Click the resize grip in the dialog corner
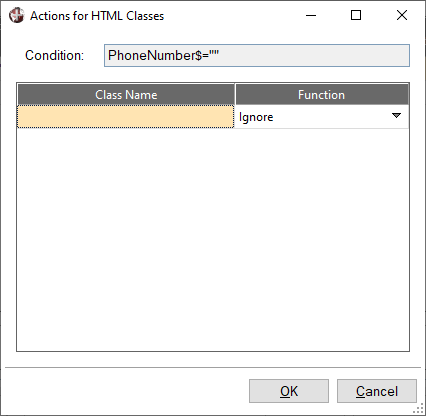Viewport: 426px width, 416px height. pos(419,409)
